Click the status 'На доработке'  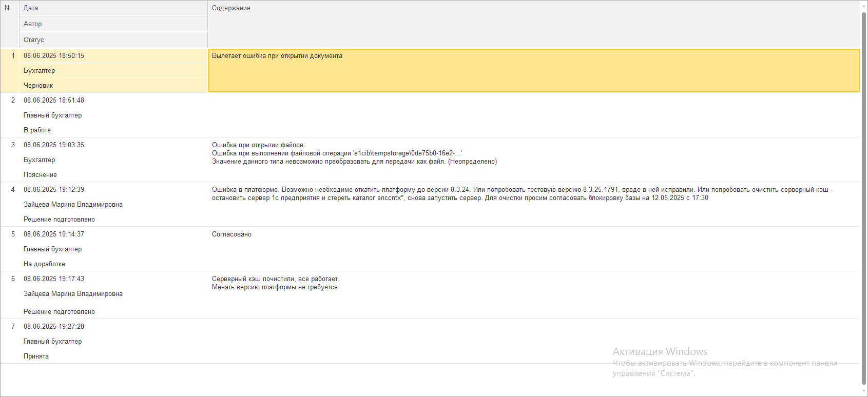pyautogui.click(x=44, y=264)
